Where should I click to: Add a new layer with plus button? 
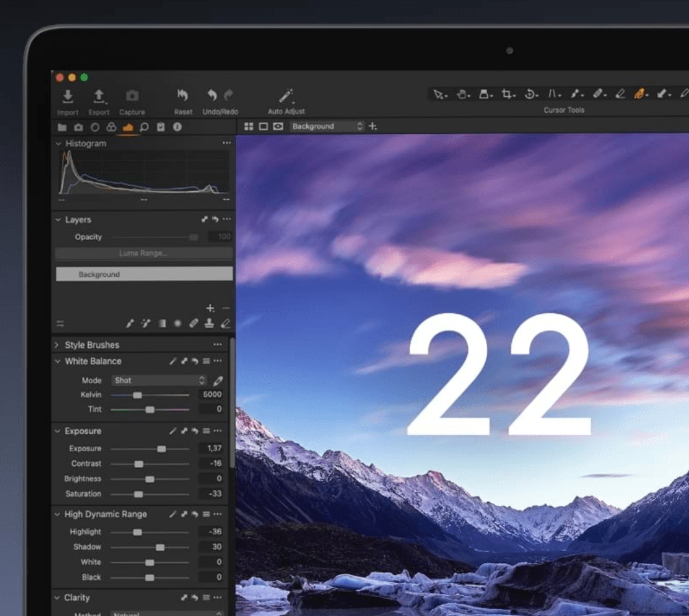pos(210,308)
